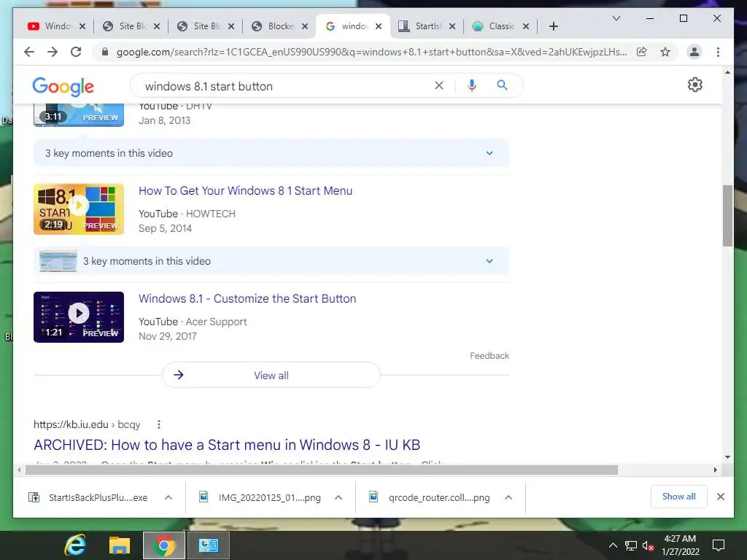
Task: Click inside the Google search input
Action: click(x=286, y=86)
